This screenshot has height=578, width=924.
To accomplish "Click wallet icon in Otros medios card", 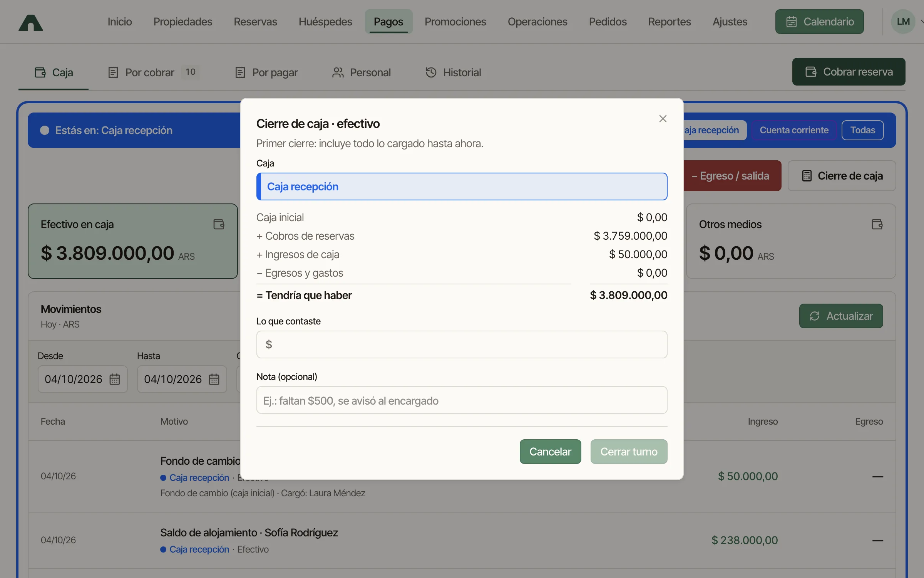I will [x=877, y=224].
